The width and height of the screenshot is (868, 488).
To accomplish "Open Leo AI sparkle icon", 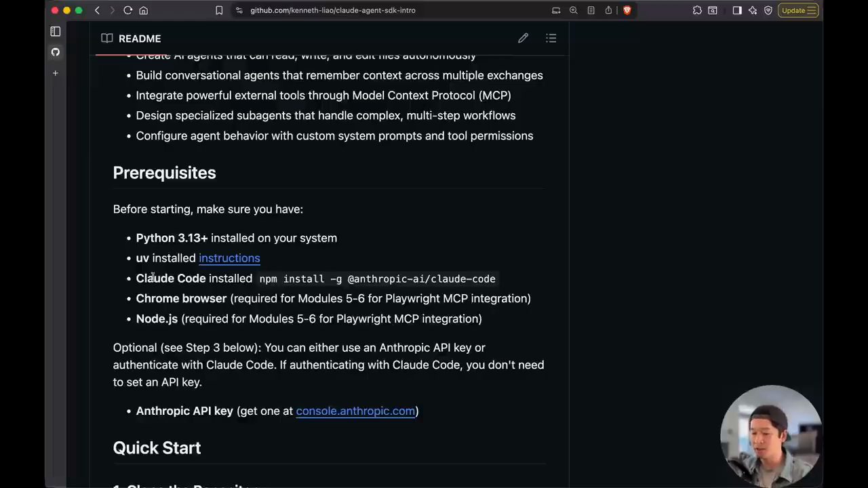I will [x=753, y=10].
